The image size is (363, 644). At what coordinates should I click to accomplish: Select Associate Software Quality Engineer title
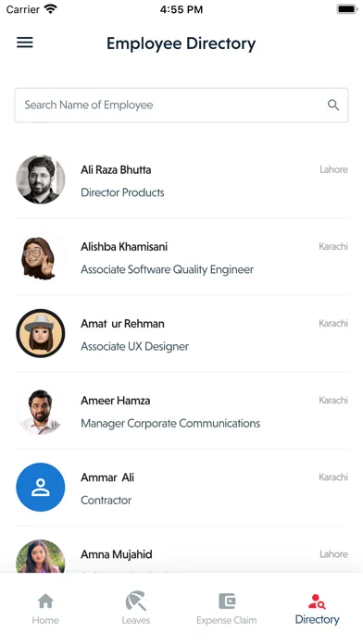click(168, 269)
